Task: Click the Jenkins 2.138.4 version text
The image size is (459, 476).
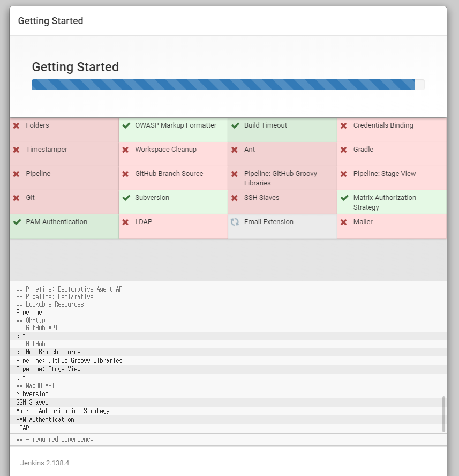Action: (44, 463)
